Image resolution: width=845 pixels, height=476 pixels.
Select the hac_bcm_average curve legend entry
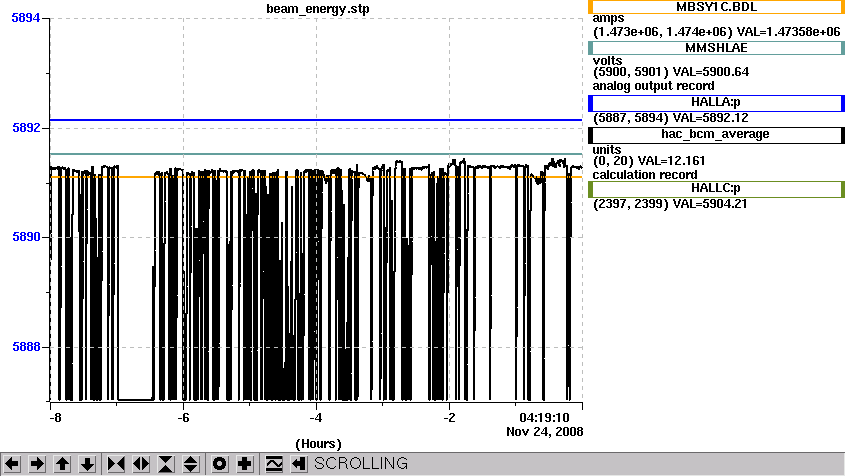coord(716,135)
